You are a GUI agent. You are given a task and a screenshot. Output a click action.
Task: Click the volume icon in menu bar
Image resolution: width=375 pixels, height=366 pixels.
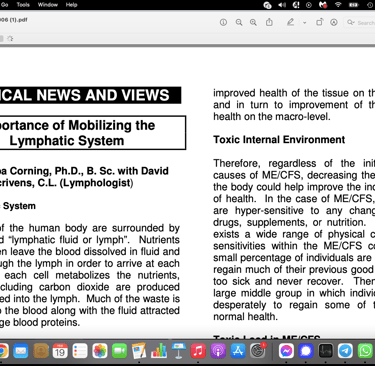click(282, 5)
